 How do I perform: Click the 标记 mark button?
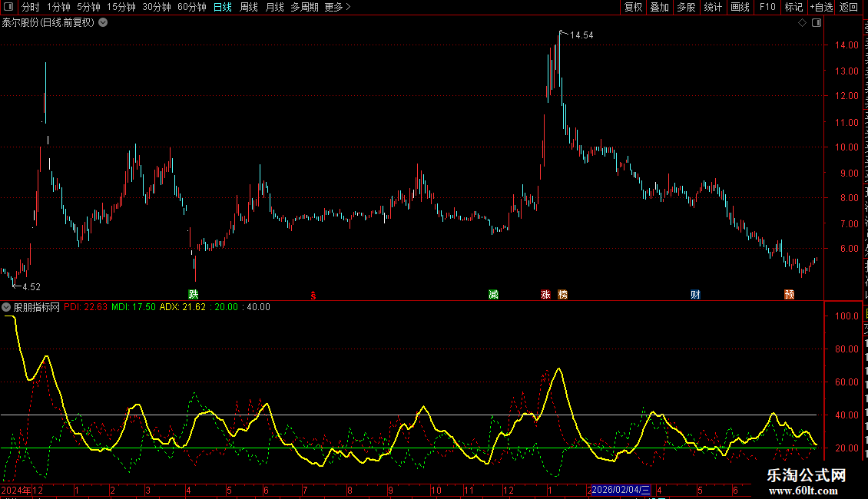point(793,7)
